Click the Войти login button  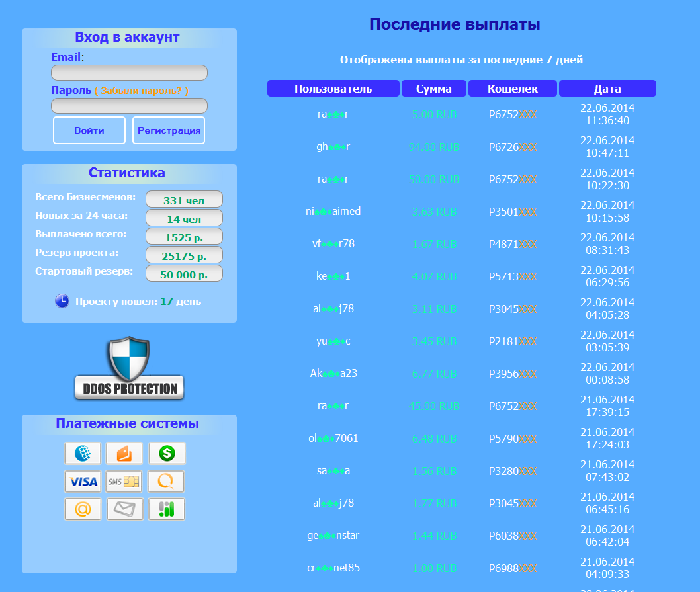click(89, 130)
